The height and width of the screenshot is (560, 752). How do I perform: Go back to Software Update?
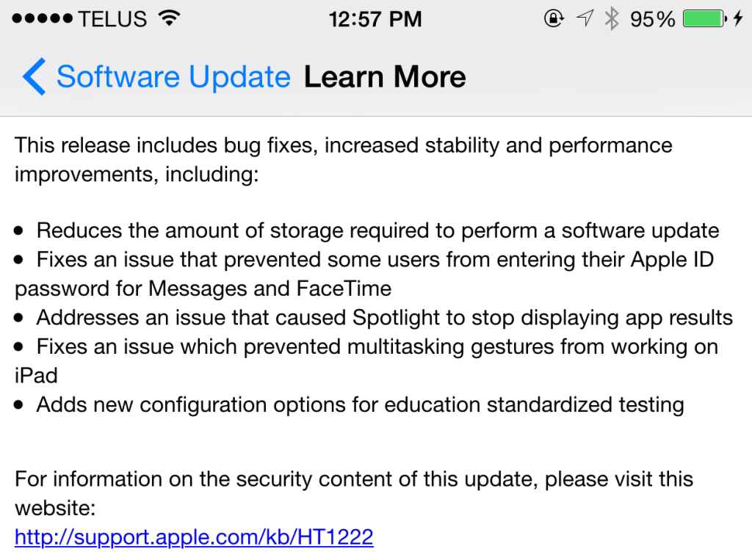173,77
